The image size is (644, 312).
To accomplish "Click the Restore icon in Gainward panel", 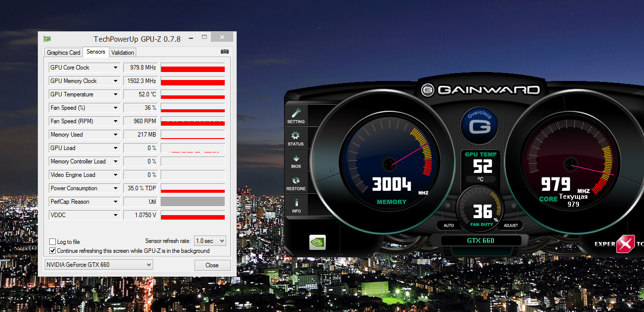I will pos(296,183).
